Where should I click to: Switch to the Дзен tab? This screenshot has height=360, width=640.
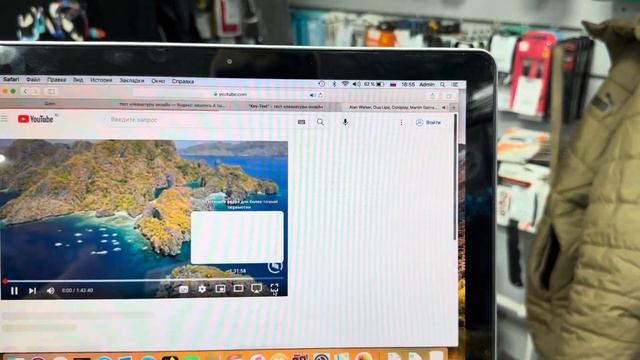click(50, 104)
